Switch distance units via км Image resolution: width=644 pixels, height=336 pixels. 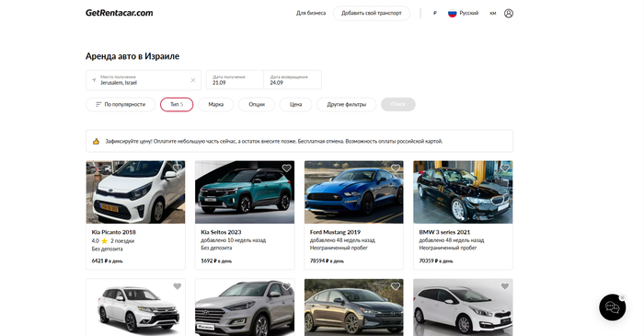(493, 13)
